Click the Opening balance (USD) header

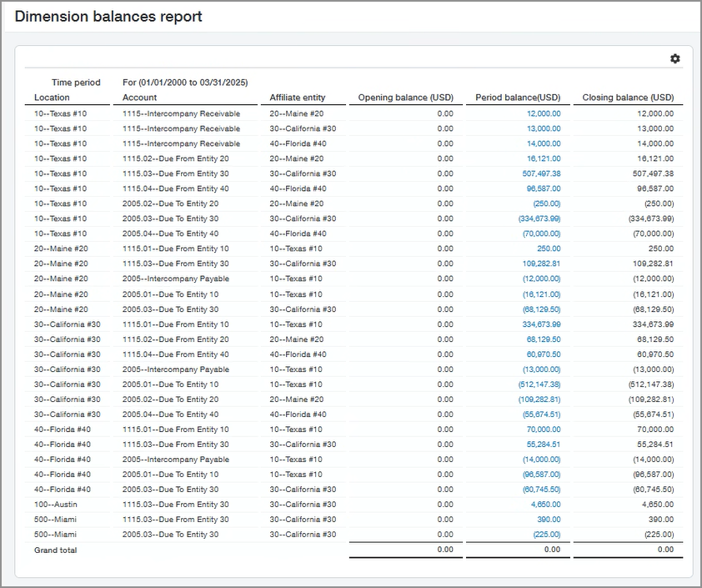(x=406, y=97)
